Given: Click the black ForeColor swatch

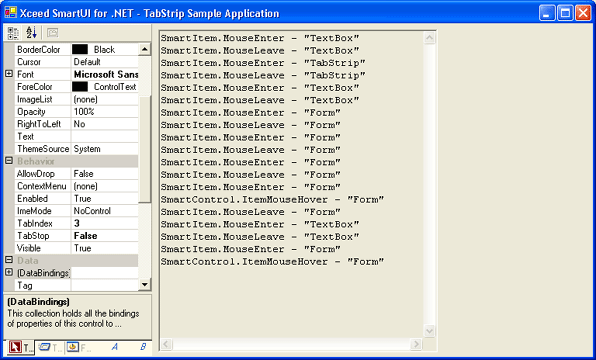Looking at the screenshot, I should (80, 87).
